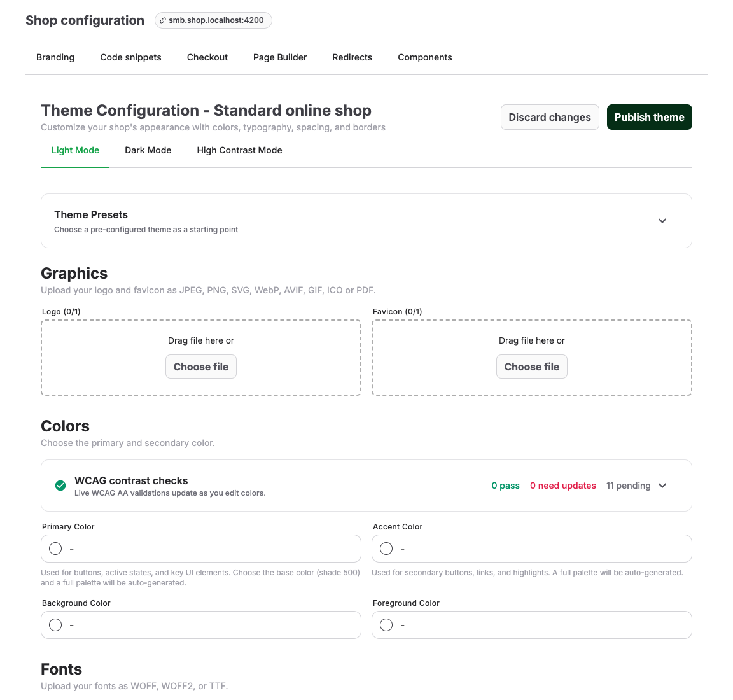Viewport: 733px width, 700px height.
Task: Click the WCAG contrast checks title
Action: pos(131,480)
